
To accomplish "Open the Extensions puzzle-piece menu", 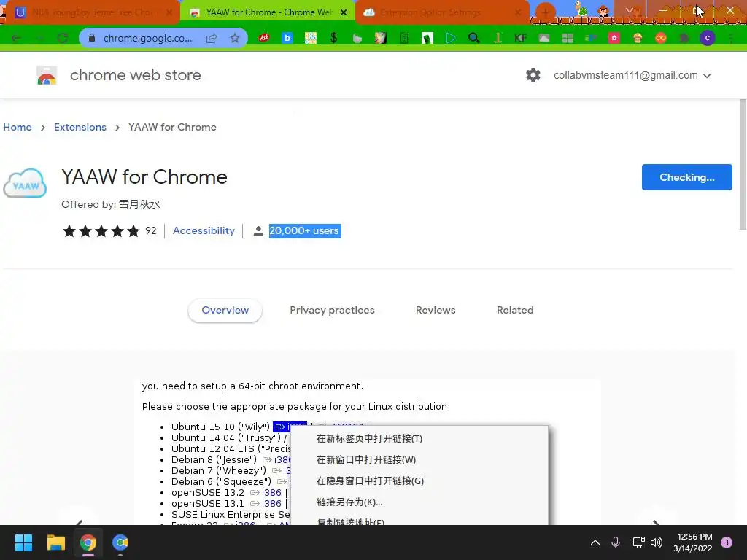I will coord(684,38).
